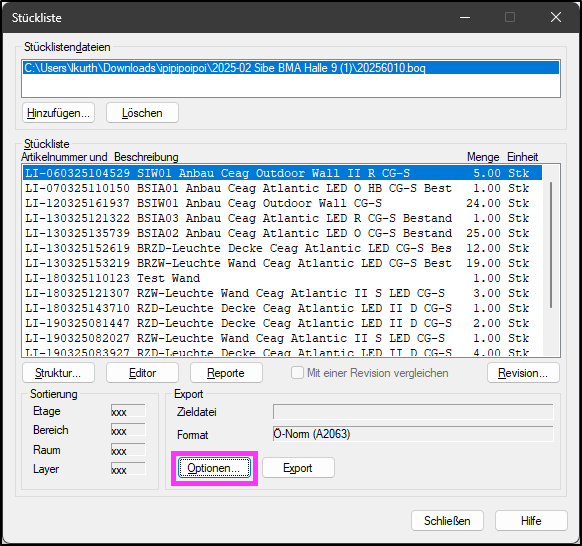Select row LI-130325135739 BSIA02

[x=282, y=233]
